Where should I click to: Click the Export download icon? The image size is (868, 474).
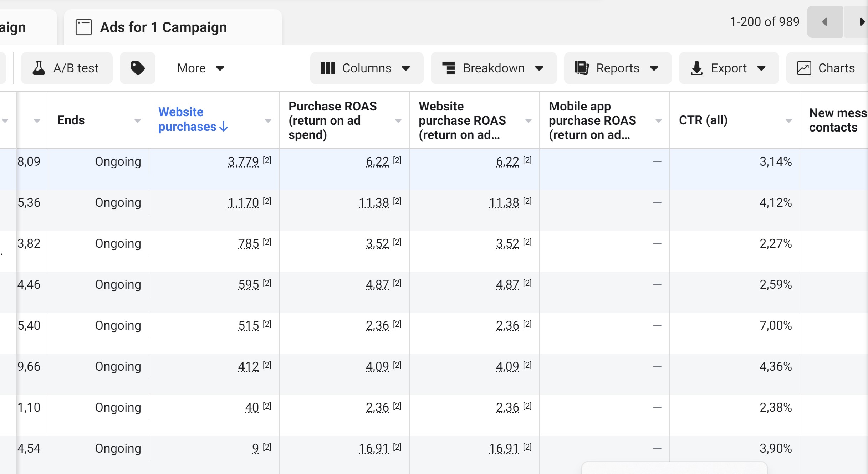(697, 68)
